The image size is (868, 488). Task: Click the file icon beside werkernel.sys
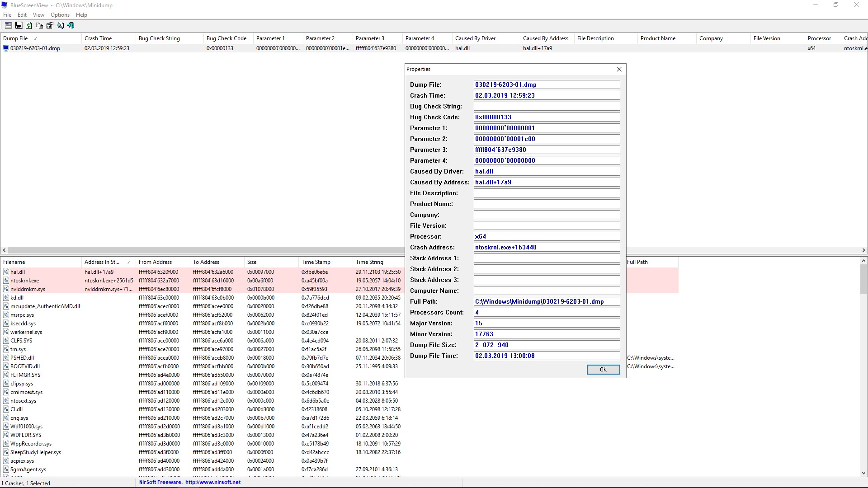[x=6, y=332]
